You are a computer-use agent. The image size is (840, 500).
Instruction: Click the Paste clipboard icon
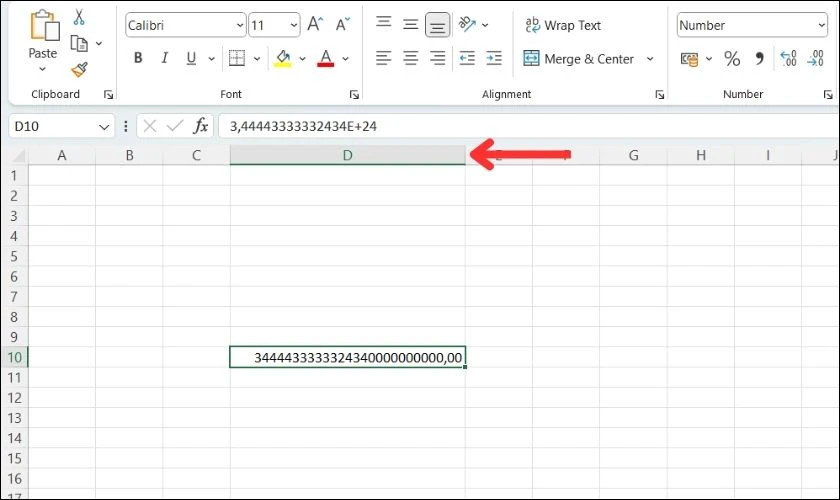44,25
